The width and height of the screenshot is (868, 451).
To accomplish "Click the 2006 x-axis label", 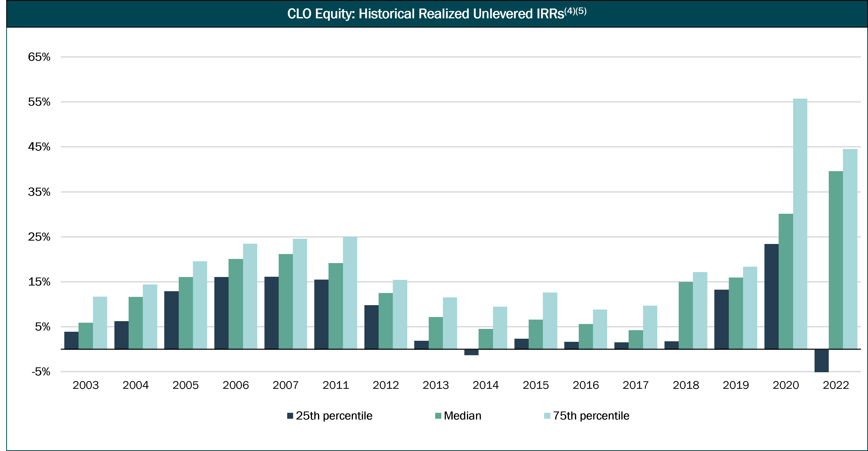I will pyautogui.click(x=236, y=385).
